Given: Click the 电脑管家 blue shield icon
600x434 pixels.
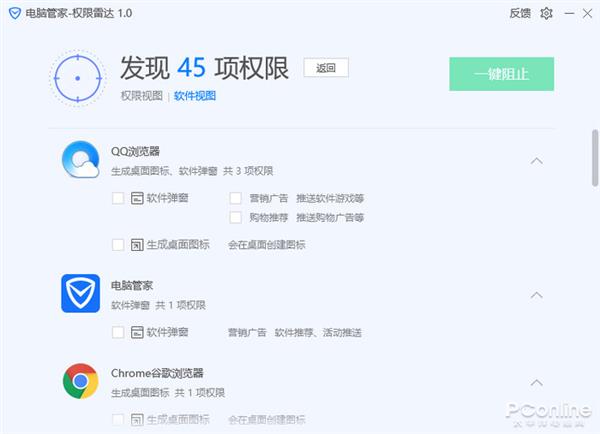Looking at the screenshot, I should (80, 293).
